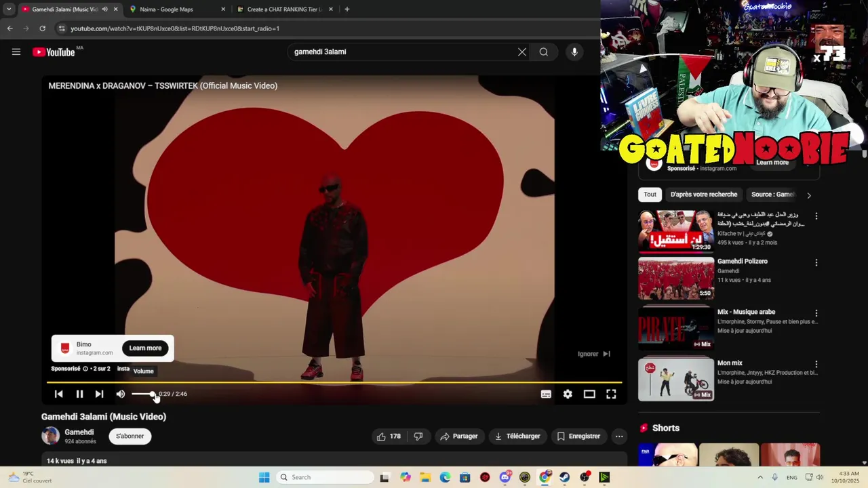Share the video via Partager

pos(459,436)
